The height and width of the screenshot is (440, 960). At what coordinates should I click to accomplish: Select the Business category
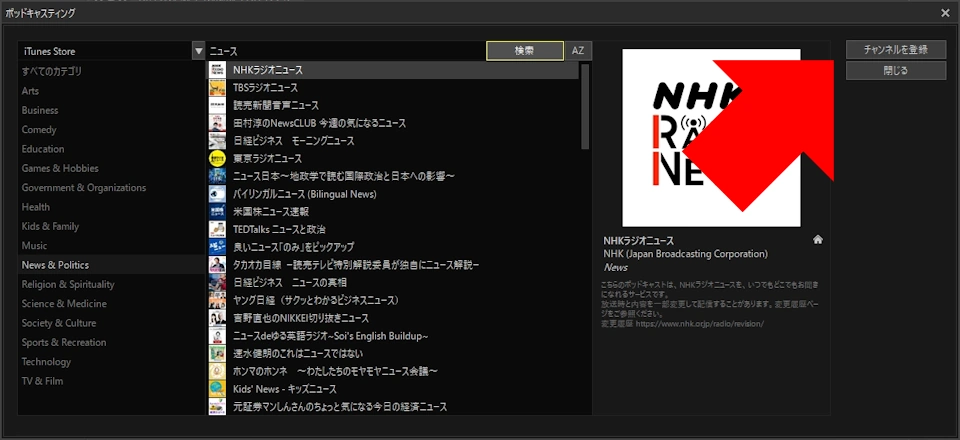[x=111, y=110]
